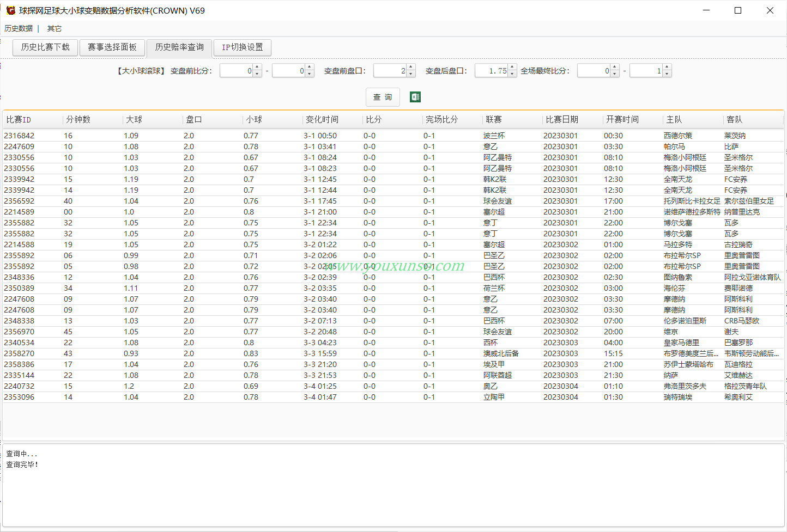The height and width of the screenshot is (532, 787).
Task: Switch to 历史比赛下载 tab
Action: (45, 47)
